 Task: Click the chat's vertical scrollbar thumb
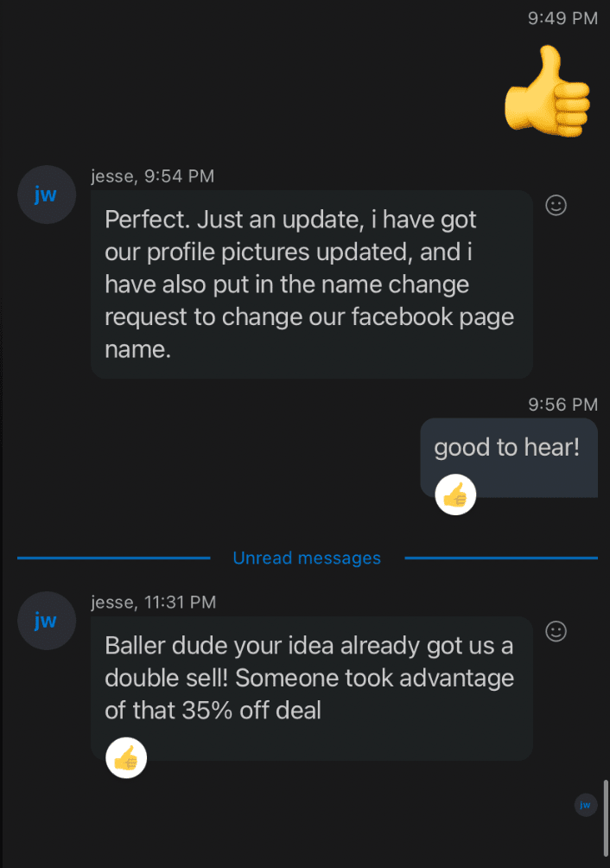click(606, 818)
